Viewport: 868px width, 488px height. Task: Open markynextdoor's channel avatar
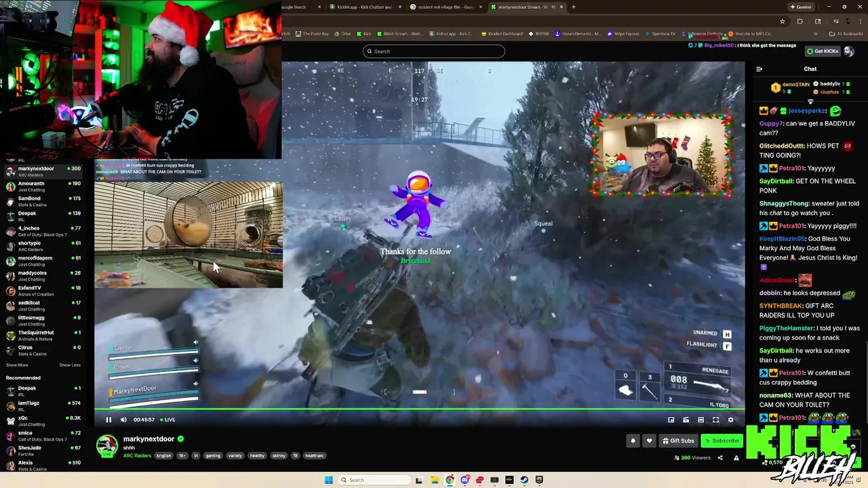(x=106, y=445)
